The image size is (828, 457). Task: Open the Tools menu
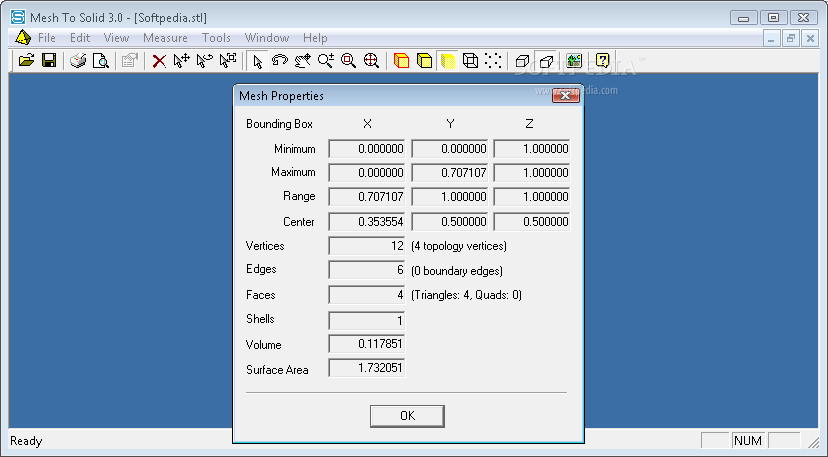coord(216,38)
